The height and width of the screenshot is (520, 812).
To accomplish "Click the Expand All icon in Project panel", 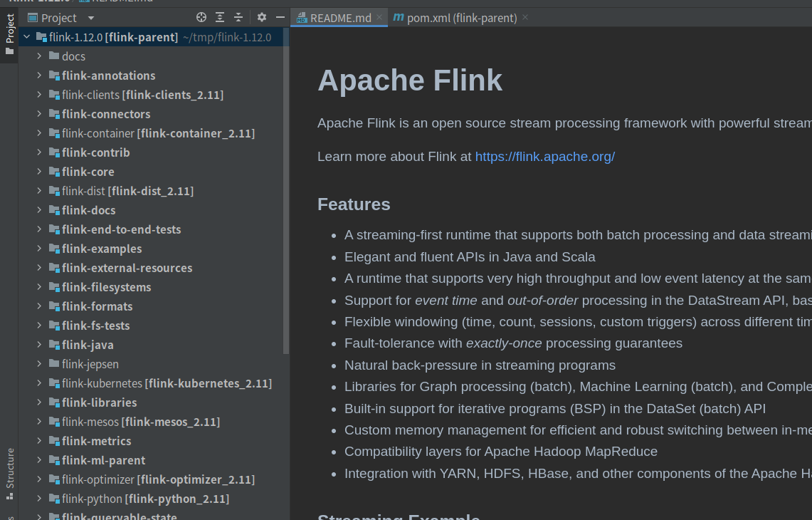I will coord(220,18).
